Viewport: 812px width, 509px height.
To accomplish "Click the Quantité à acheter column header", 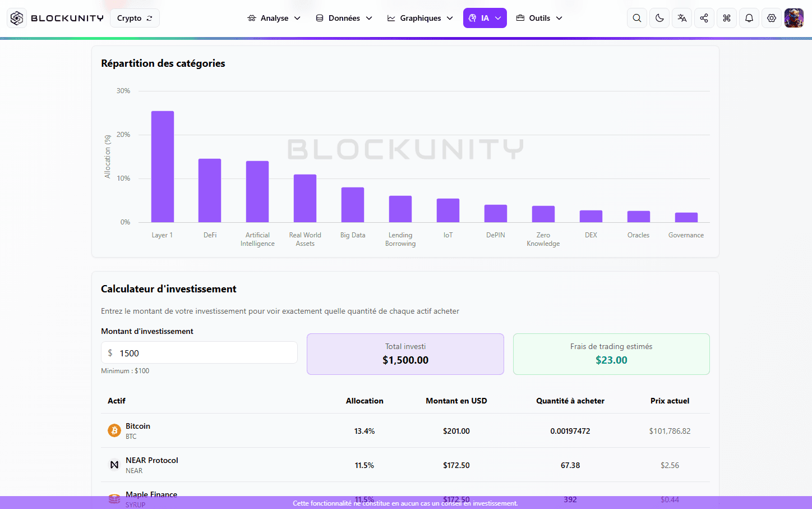I will click(570, 401).
